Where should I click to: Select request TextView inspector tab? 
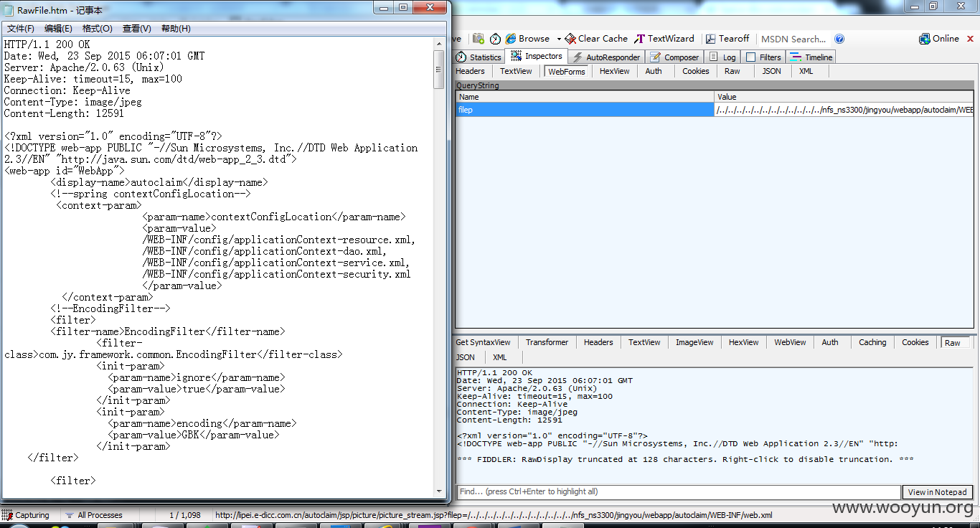516,71
